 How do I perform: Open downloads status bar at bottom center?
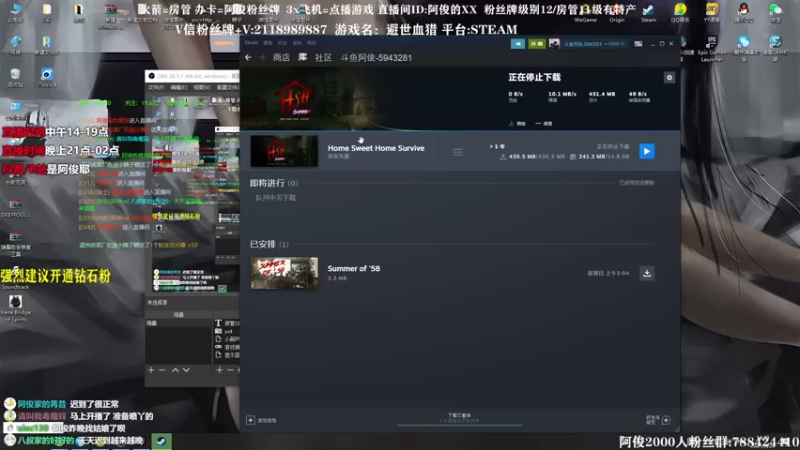(459, 418)
